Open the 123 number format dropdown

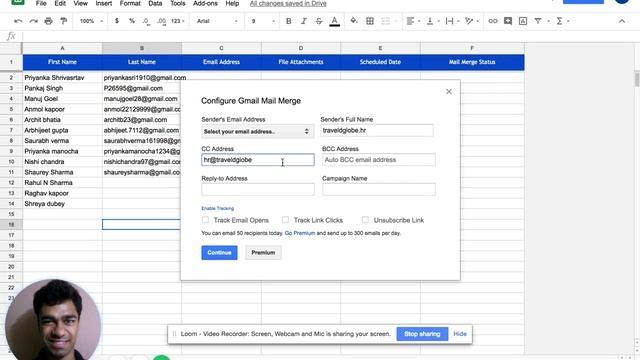point(178,21)
